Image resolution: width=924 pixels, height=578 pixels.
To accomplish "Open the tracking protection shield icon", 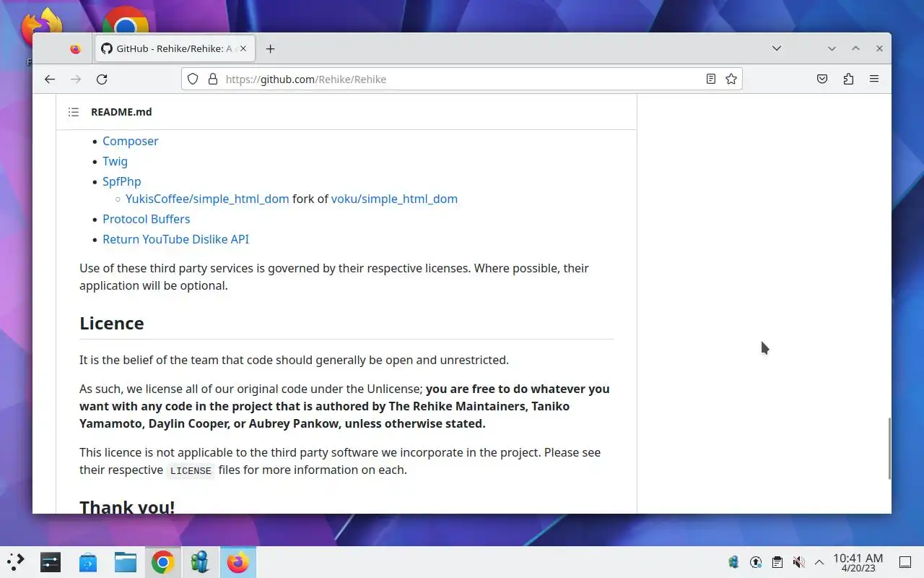I will (193, 79).
